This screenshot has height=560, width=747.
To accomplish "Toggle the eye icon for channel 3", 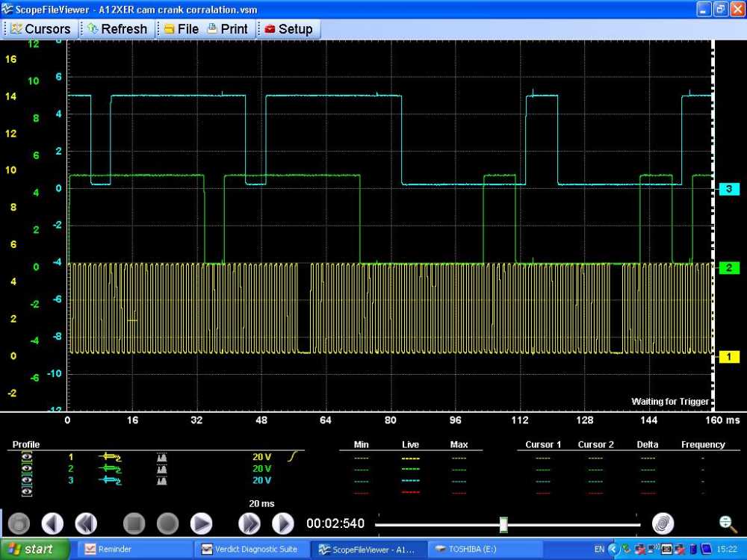I will (27, 480).
